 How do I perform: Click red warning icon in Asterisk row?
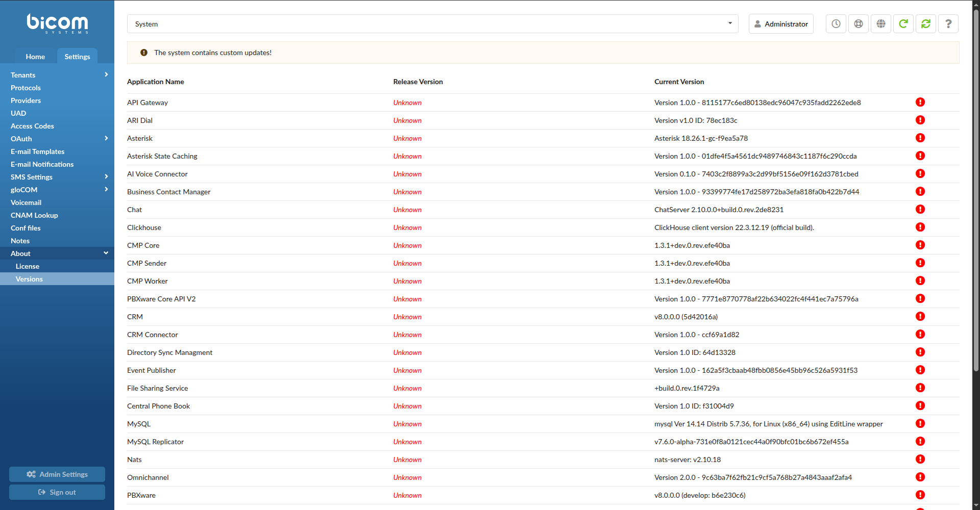(920, 138)
